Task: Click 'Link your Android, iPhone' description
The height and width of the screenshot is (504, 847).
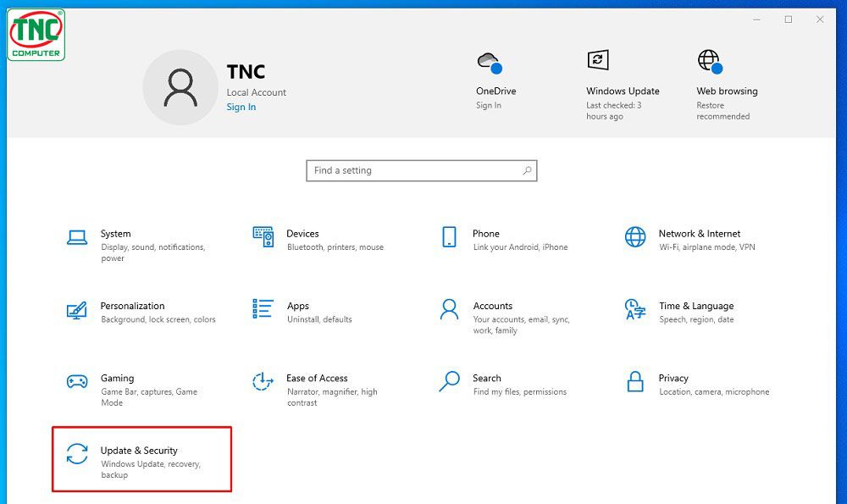Action: (520, 247)
